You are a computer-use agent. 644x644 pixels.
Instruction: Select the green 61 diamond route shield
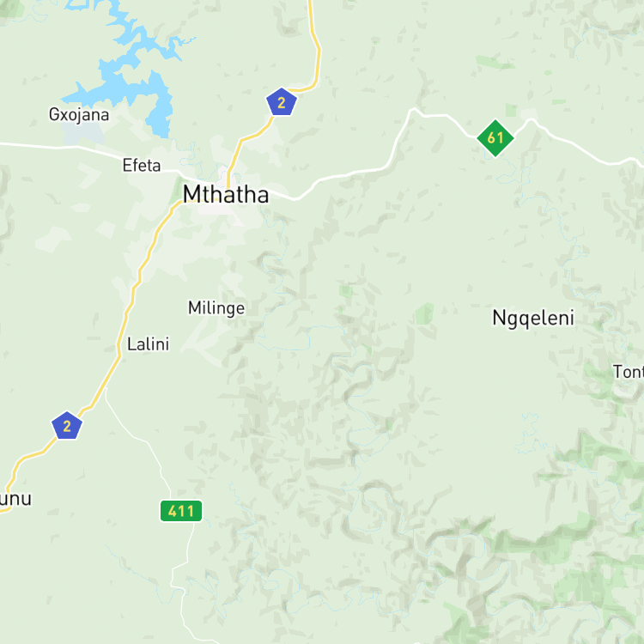(495, 138)
